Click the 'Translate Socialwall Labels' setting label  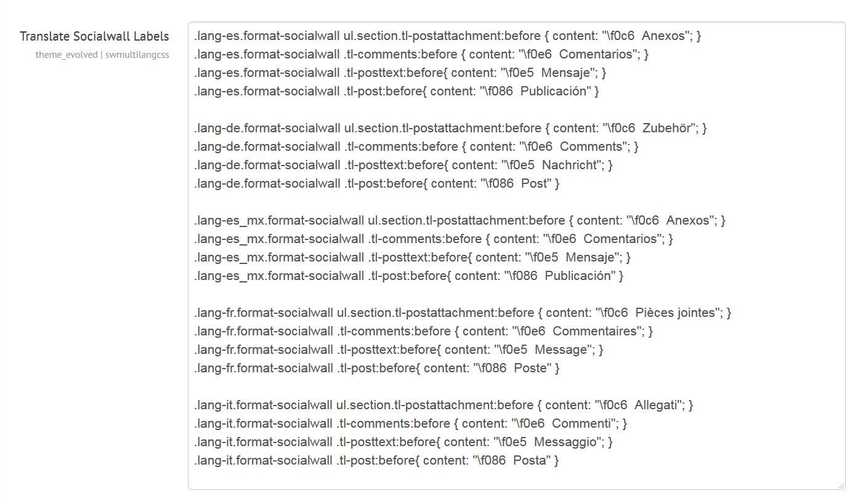pos(94,36)
